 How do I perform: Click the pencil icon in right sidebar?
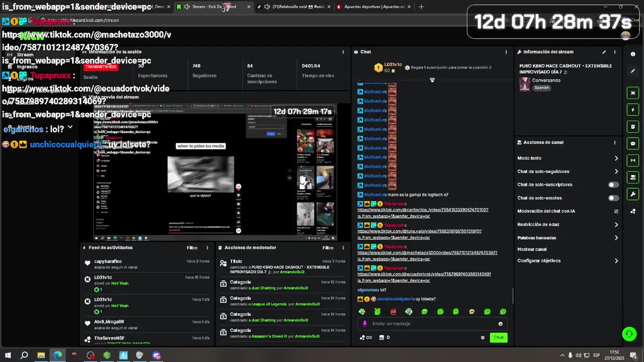633,71
